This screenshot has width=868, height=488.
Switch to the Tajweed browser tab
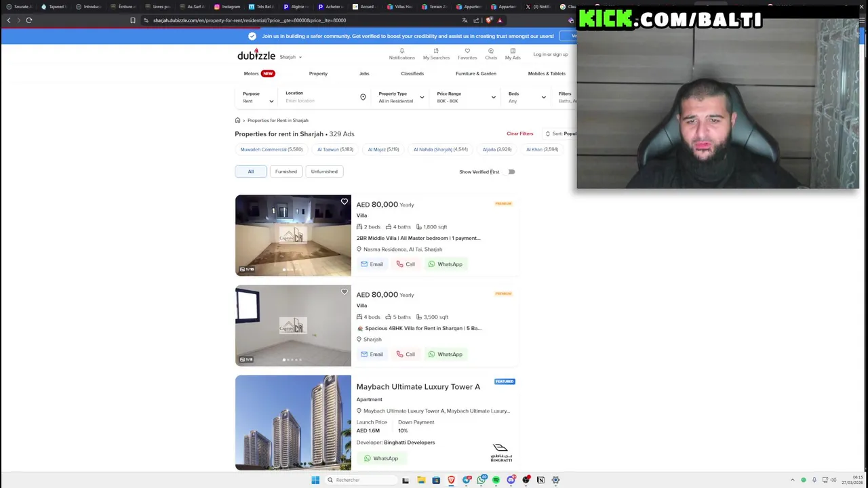point(54,7)
